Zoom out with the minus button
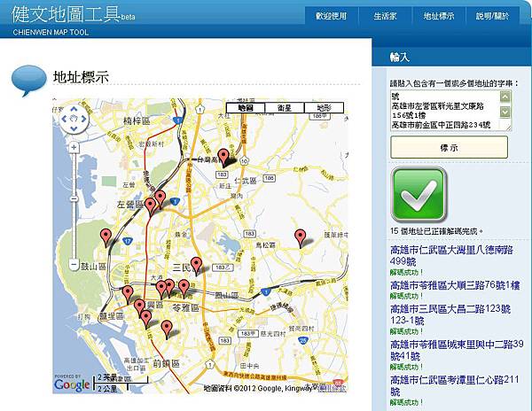Viewport: 532px width, 411px height. 74,265
